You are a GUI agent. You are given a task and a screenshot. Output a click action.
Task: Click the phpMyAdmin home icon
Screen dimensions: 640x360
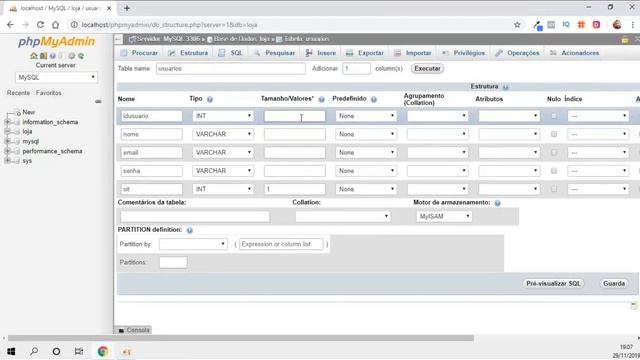[33, 56]
